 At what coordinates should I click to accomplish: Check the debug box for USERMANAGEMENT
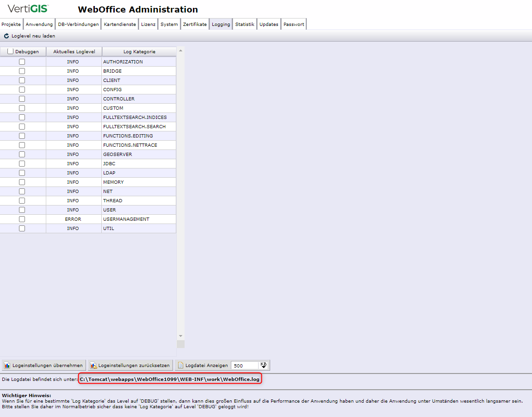click(x=22, y=219)
